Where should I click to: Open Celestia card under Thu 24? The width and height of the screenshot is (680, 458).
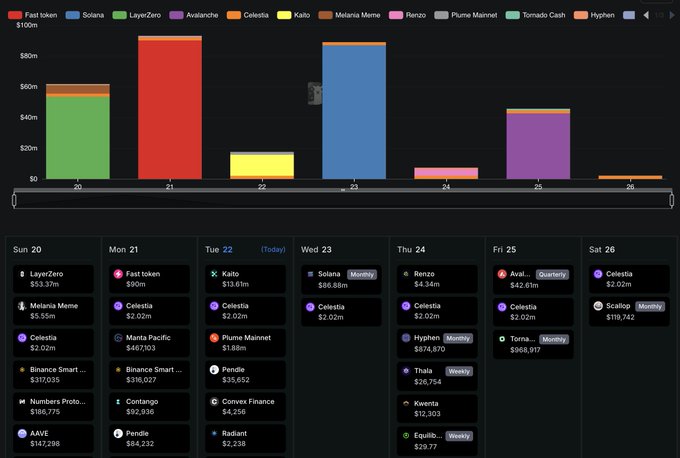pyautogui.click(x=437, y=311)
